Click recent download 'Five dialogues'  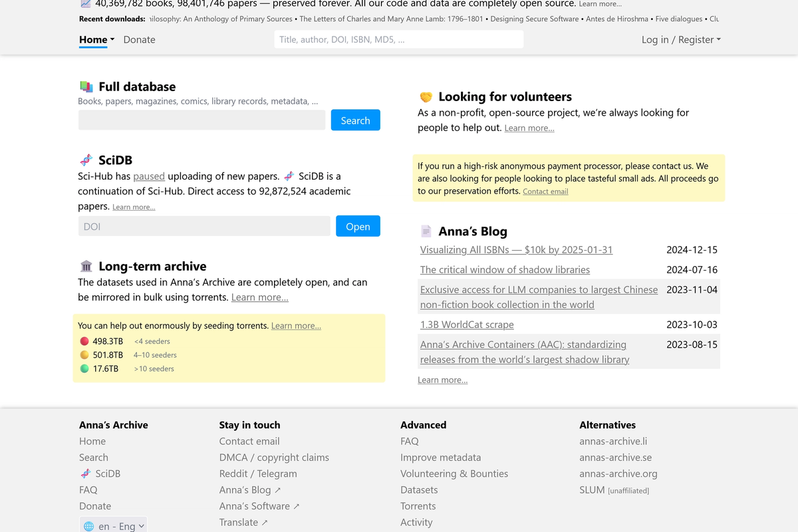point(679,19)
